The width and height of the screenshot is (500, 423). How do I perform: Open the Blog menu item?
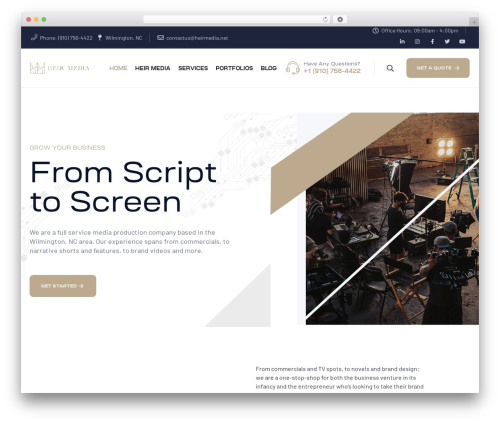(269, 68)
